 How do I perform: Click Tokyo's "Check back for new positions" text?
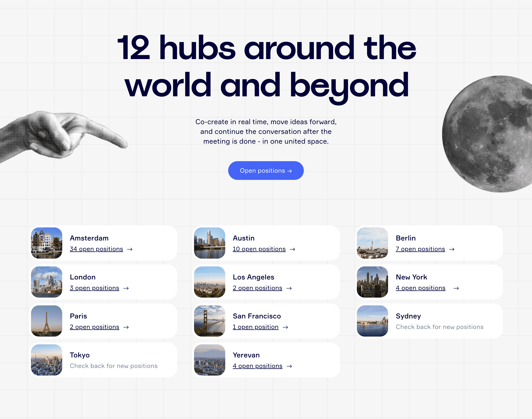[114, 366]
